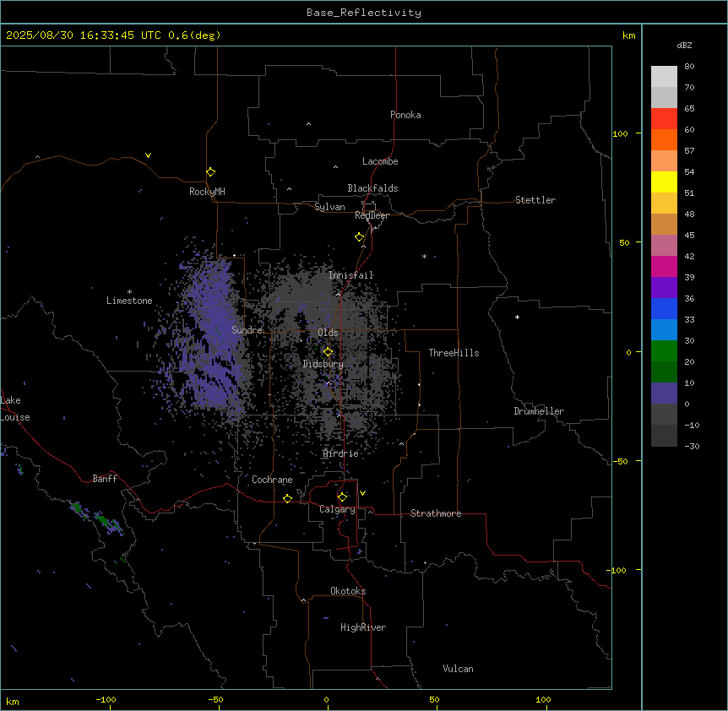Click the -100 tick label on right axis
728x711 pixels.
pyautogui.click(x=617, y=570)
